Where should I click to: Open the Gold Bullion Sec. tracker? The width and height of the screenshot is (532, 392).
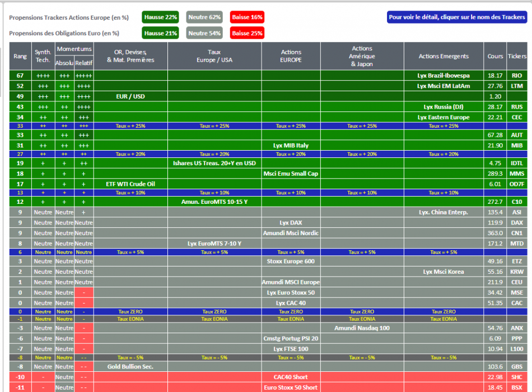[x=130, y=367]
